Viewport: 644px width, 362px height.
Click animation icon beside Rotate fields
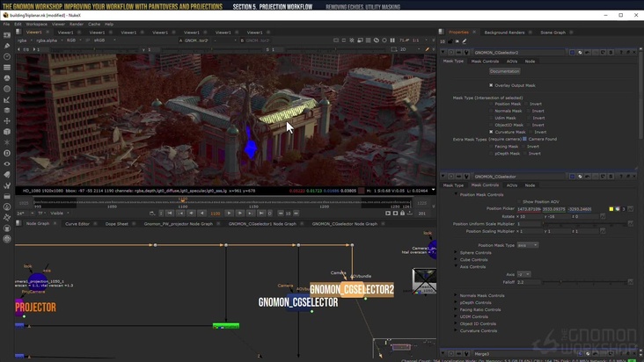tap(603, 216)
